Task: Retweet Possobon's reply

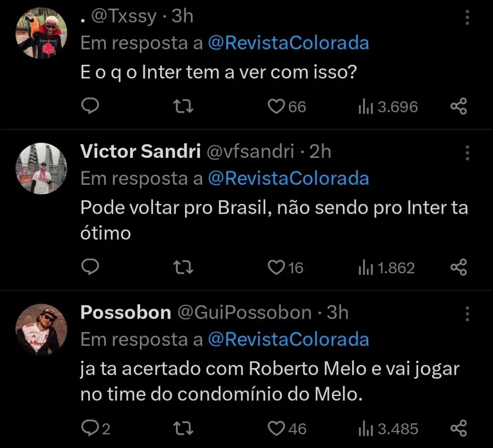Action: tap(183, 427)
